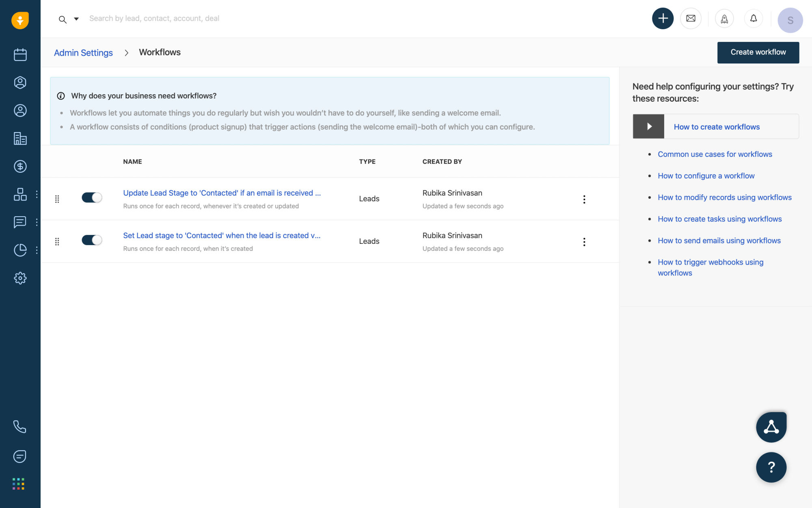Disable the 'Update Lead Stage' workflow toggle

coord(92,198)
